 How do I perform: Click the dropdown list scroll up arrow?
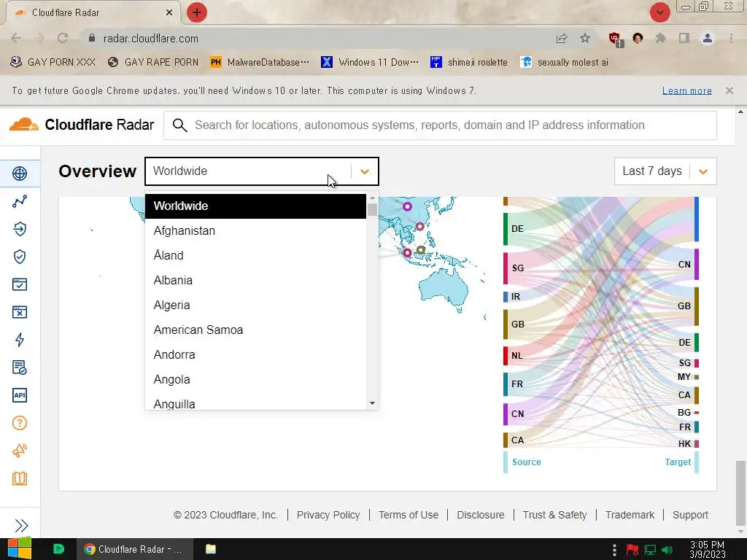point(372,197)
